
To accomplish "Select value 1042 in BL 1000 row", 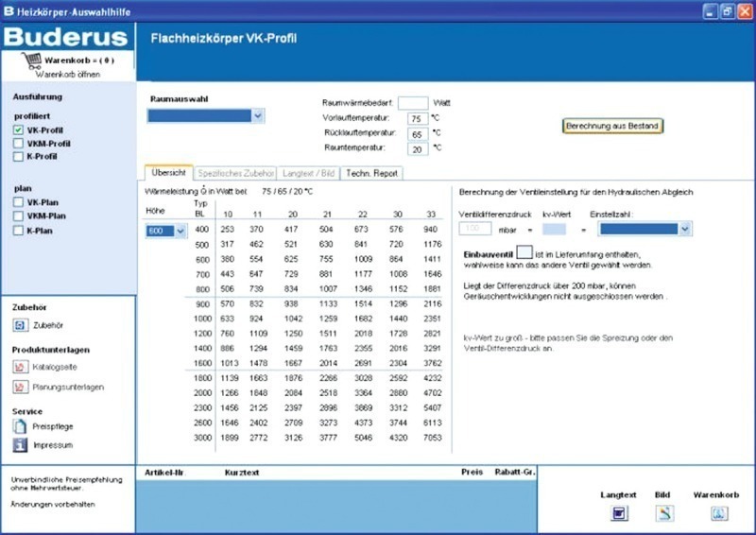I will pyautogui.click(x=293, y=319).
